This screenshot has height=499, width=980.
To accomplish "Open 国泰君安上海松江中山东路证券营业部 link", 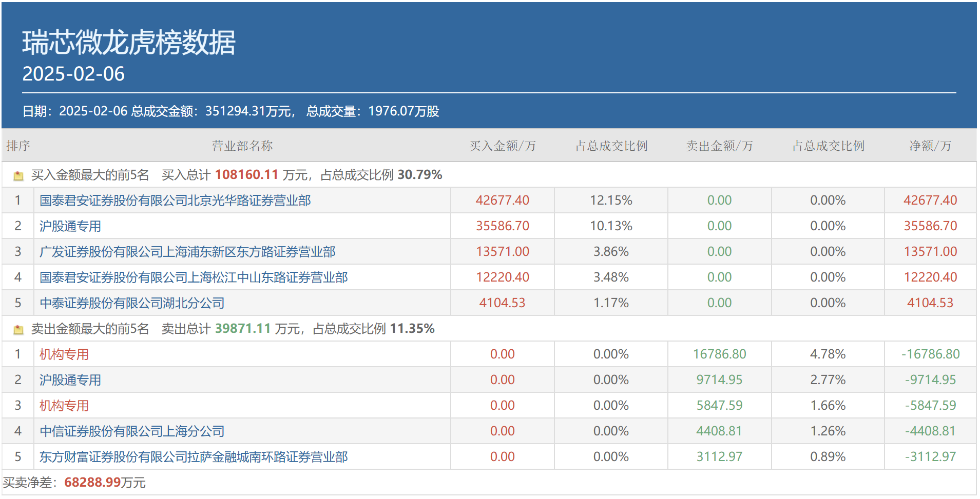I will point(194,277).
